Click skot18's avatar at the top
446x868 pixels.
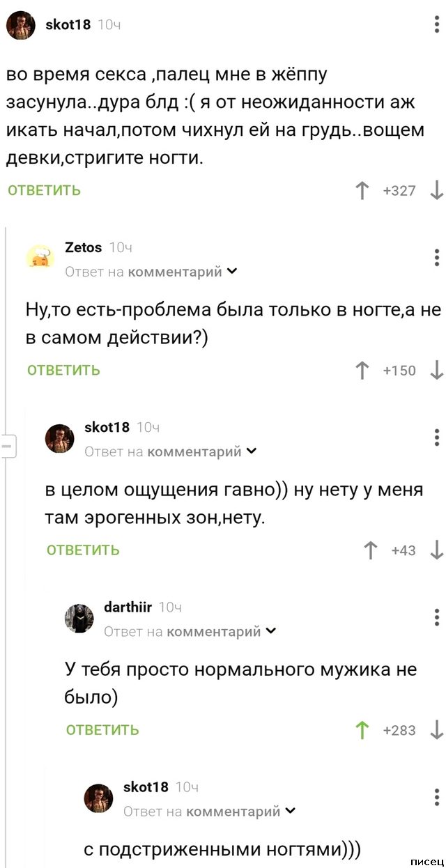click(21, 26)
